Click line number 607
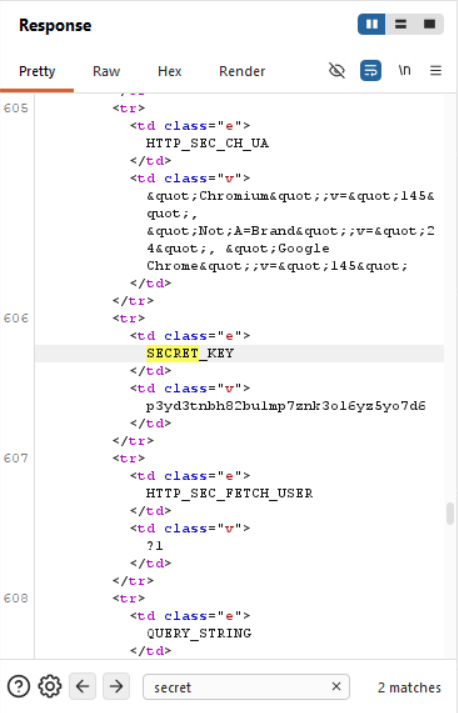The width and height of the screenshot is (458, 713). 16,458
